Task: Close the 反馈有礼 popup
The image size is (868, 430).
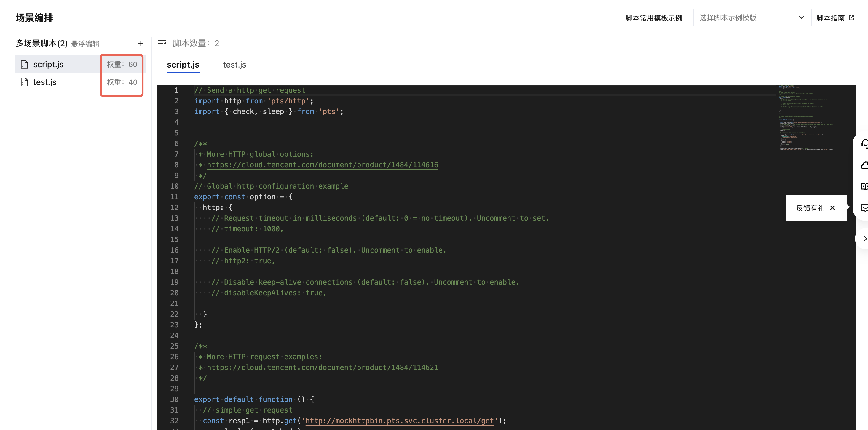Action: (x=832, y=208)
